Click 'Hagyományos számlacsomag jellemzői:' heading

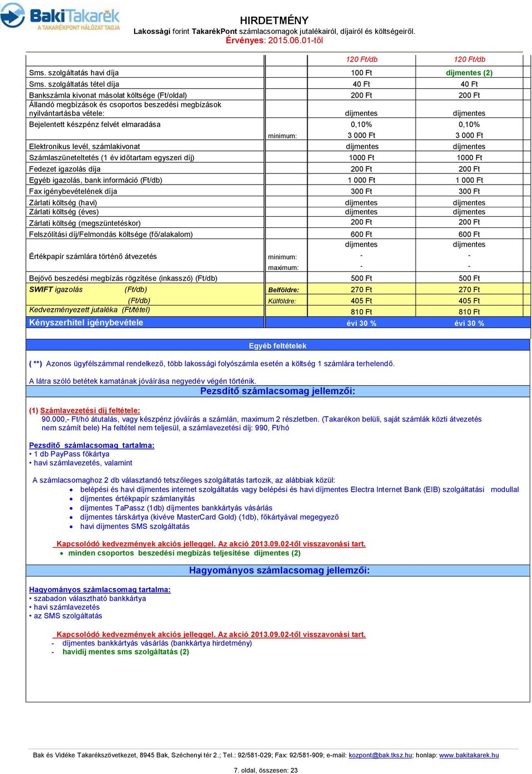pos(279,570)
